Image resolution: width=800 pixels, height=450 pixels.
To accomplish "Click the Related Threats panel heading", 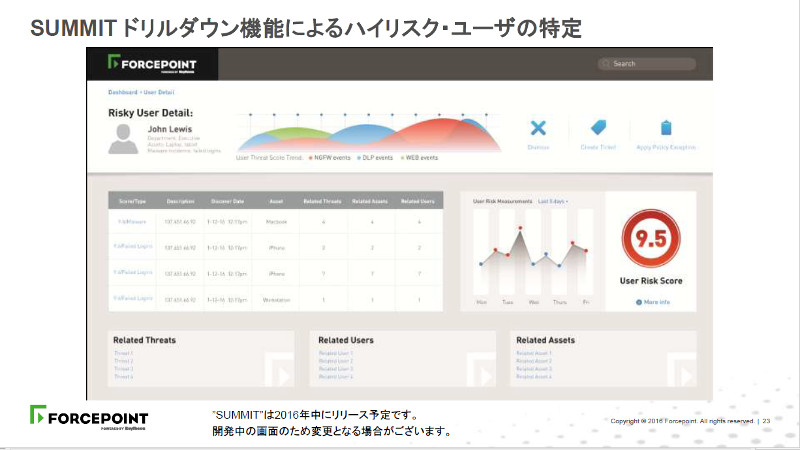I will click(144, 340).
